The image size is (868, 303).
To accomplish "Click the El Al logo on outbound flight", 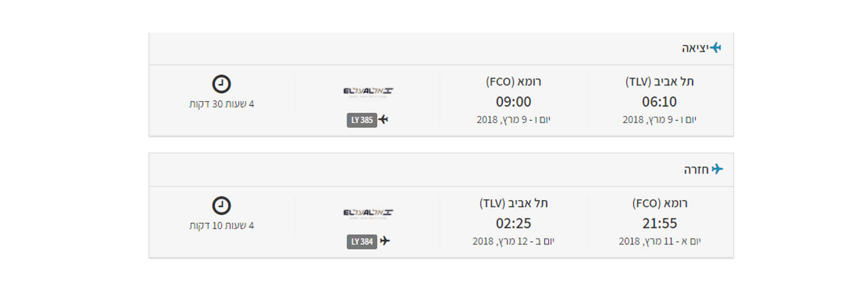I will [x=368, y=92].
